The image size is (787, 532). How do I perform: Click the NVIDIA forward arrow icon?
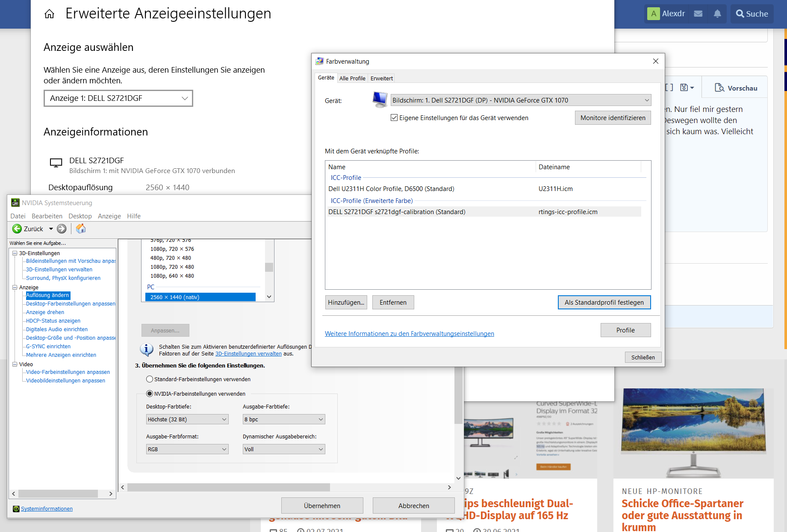[62, 229]
